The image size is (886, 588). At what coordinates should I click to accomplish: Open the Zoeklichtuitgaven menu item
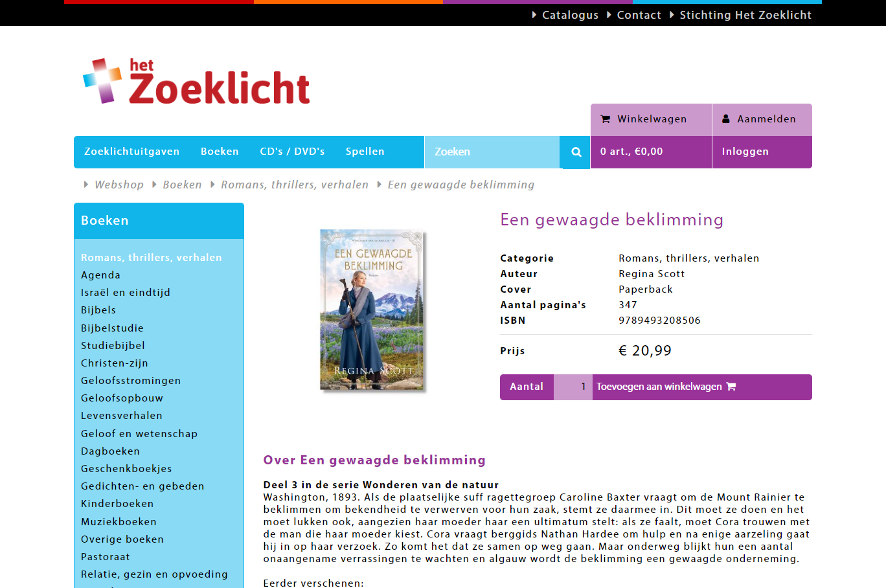point(131,152)
